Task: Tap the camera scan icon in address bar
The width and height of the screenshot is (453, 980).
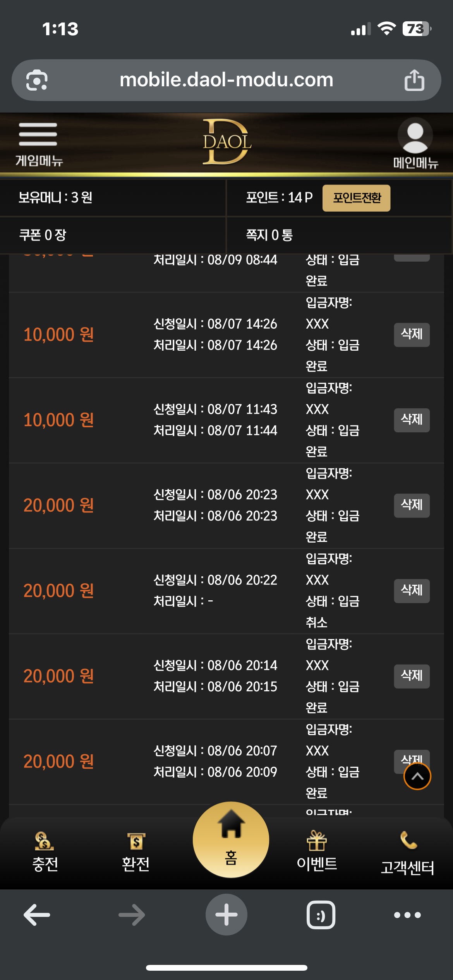Action: (37, 80)
